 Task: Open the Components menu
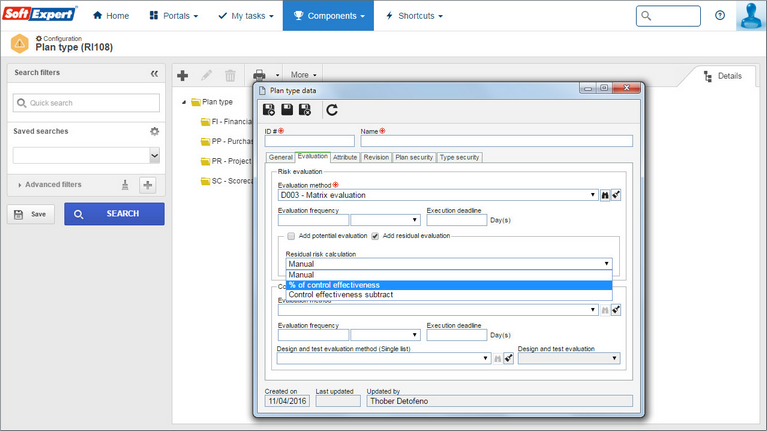click(328, 16)
